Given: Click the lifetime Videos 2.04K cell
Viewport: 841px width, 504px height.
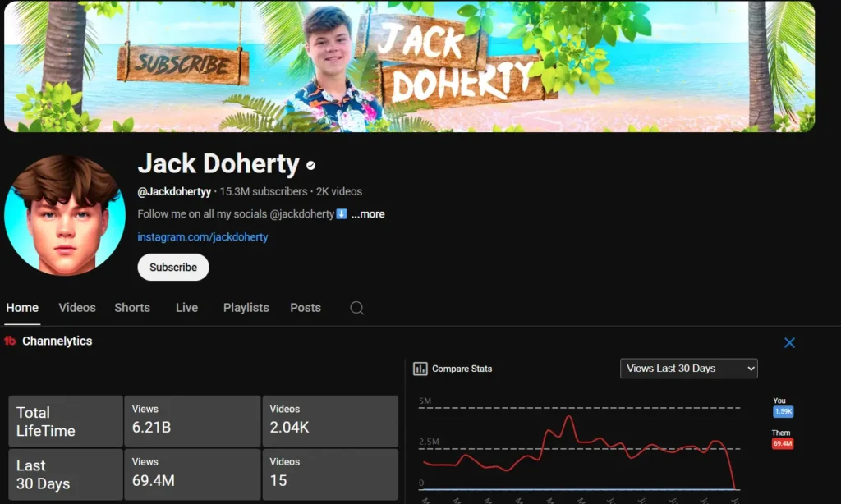Looking at the screenshot, I should 330,421.
